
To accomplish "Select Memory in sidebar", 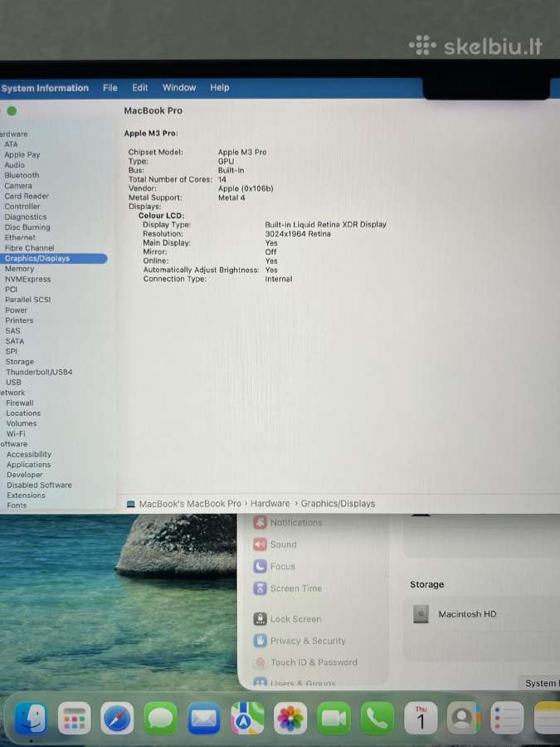I will pyautogui.click(x=20, y=269).
